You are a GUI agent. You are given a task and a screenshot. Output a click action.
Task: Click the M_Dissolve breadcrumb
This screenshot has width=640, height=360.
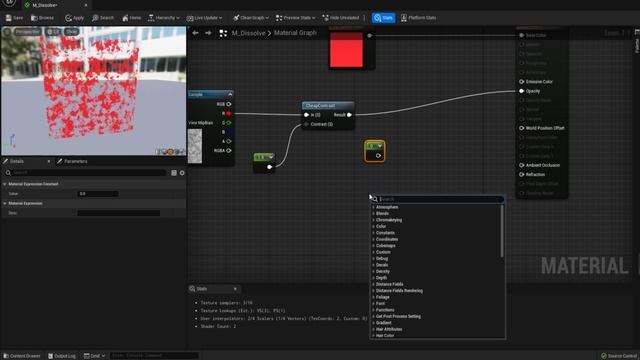tap(248, 33)
